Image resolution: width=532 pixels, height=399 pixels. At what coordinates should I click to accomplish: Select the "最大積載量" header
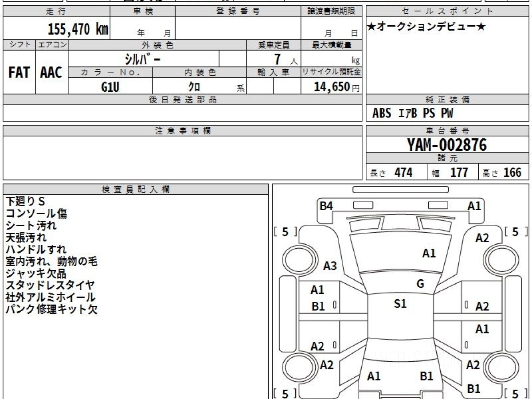coord(331,45)
